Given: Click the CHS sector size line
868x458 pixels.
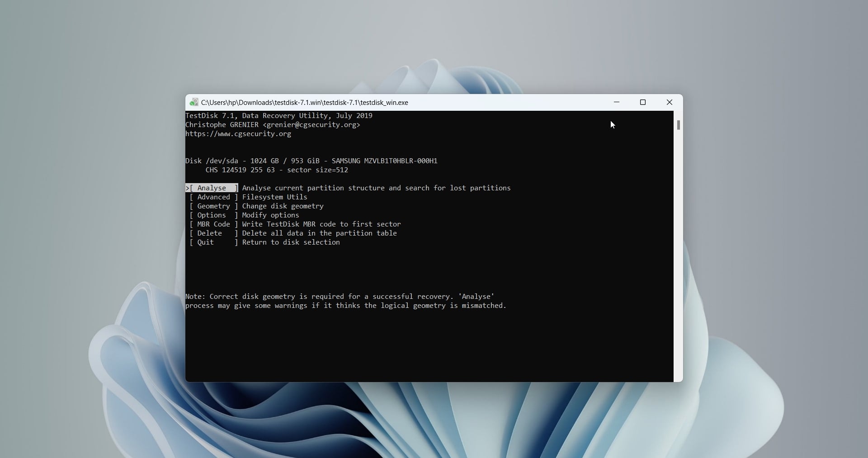Looking at the screenshot, I should [x=277, y=170].
